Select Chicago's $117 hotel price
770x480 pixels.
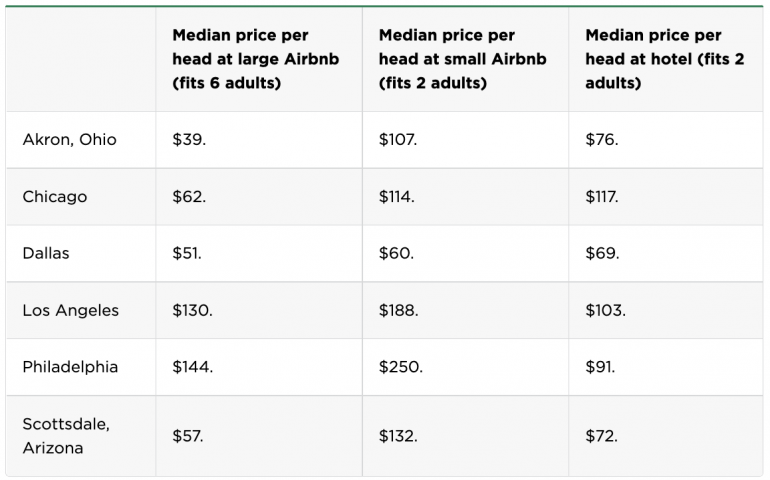click(602, 197)
